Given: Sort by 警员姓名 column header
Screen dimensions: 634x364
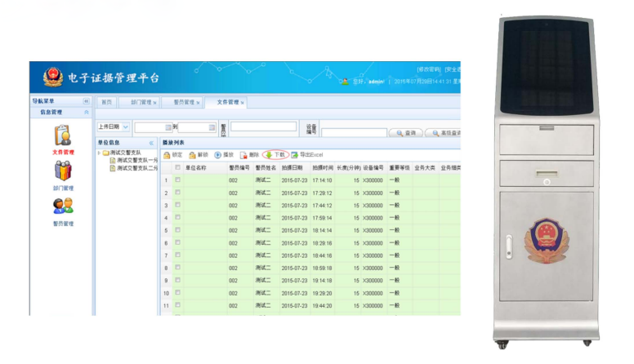Looking at the screenshot, I should click(x=266, y=167).
